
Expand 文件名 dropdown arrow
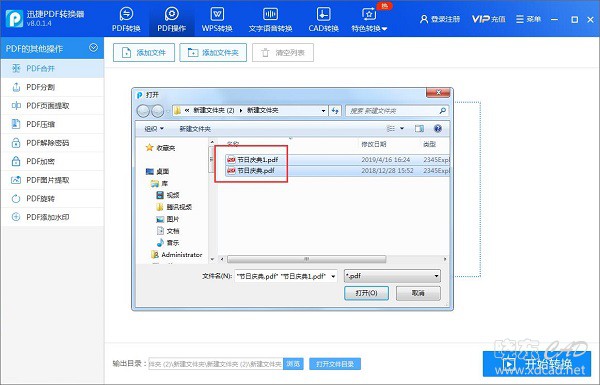[x=333, y=276]
